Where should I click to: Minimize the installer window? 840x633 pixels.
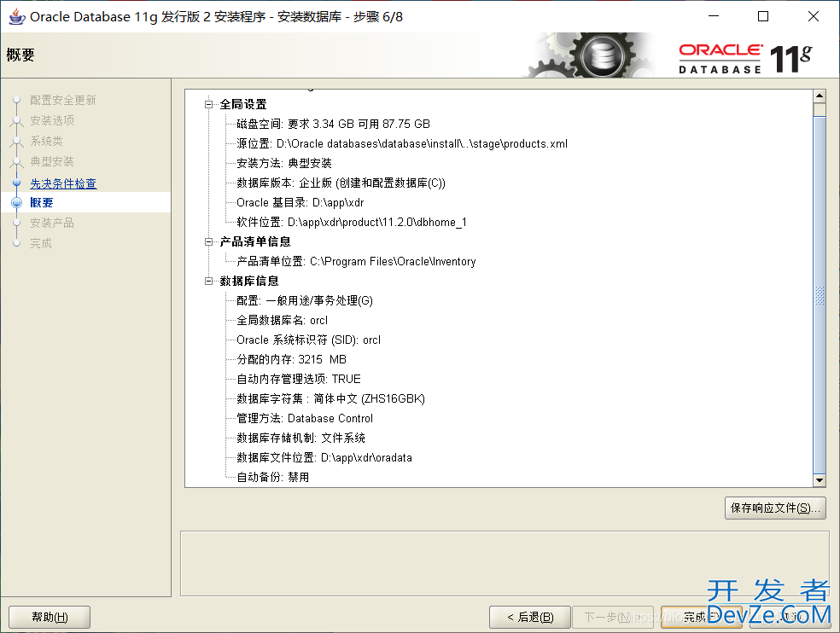click(x=714, y=16)
